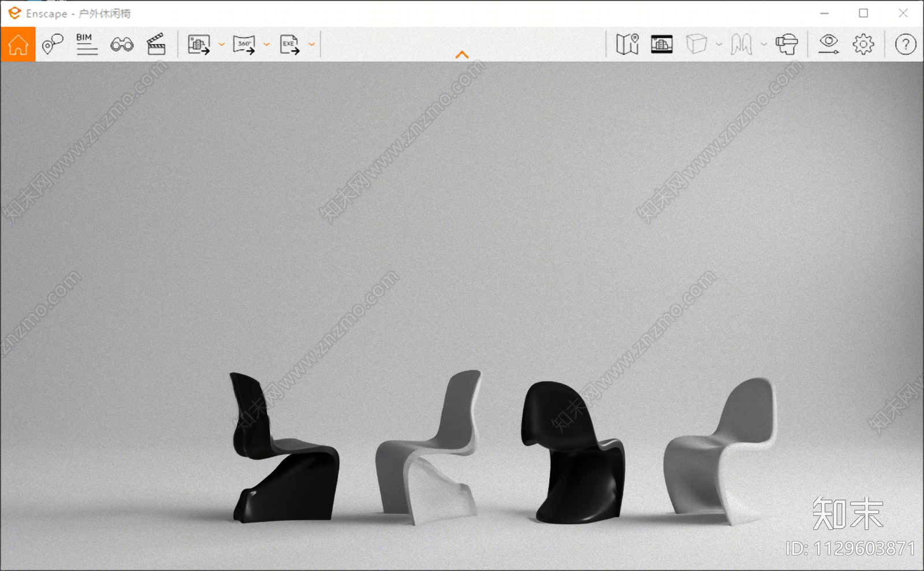This screenshot has width=924, height=571.
Task: Select the rightmost white chair in viewport
Action: click(x=720, y=451)
